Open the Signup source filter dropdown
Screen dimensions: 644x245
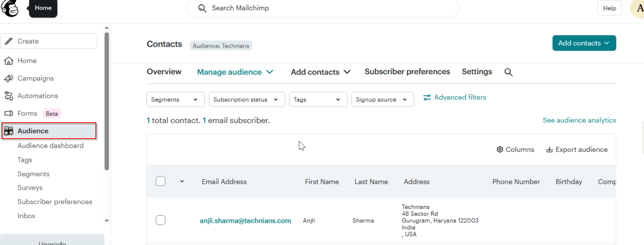pyautogui.click(x=382, y=99)
